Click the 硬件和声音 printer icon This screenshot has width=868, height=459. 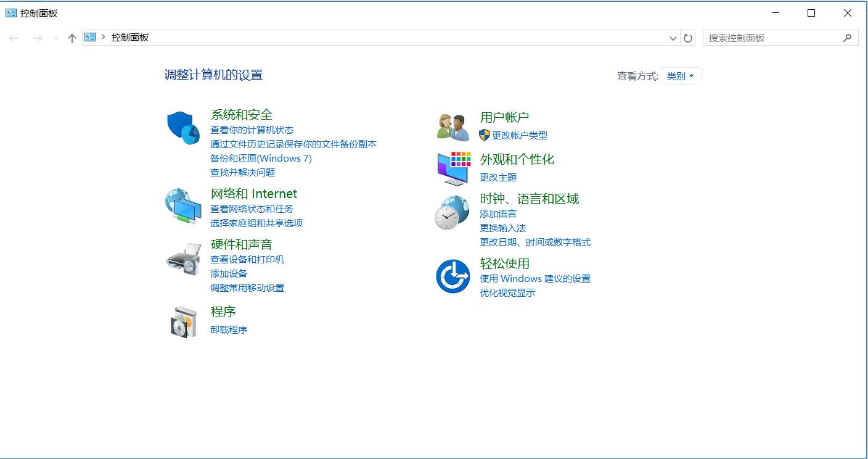pos(182,258)
